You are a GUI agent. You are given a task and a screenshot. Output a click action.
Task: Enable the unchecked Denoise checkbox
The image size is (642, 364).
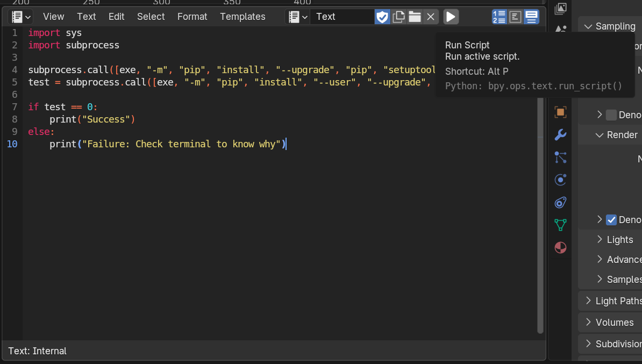(611, 115)
